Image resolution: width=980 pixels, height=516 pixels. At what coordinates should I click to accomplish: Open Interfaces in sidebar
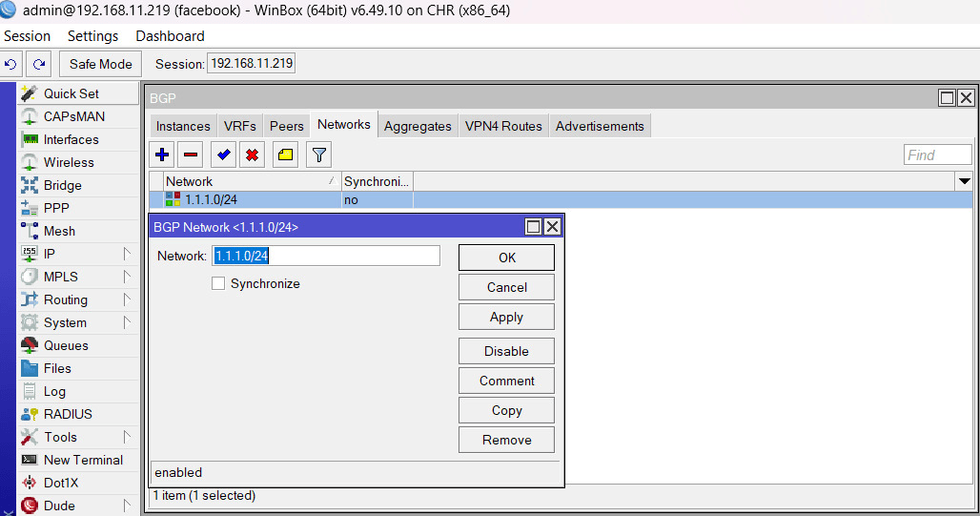click(78, 139)
